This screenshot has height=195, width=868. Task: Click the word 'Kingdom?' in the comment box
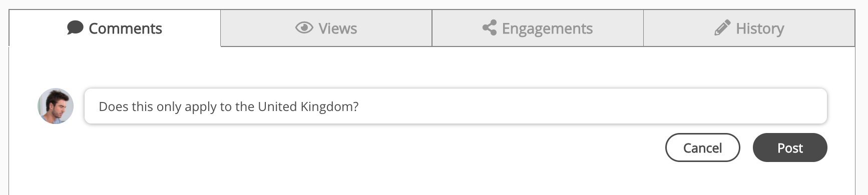329,106
